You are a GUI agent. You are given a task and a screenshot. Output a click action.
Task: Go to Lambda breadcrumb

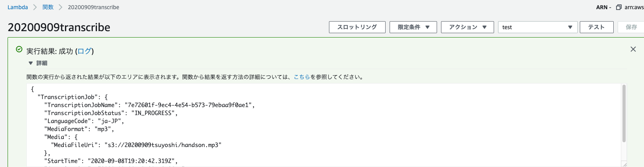pos(18,7)
